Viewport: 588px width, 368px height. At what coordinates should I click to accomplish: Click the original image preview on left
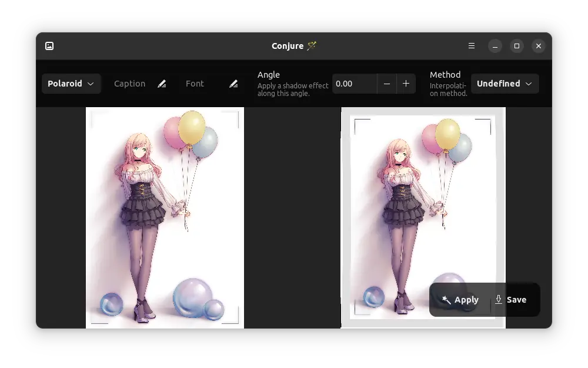pos(165,217)
